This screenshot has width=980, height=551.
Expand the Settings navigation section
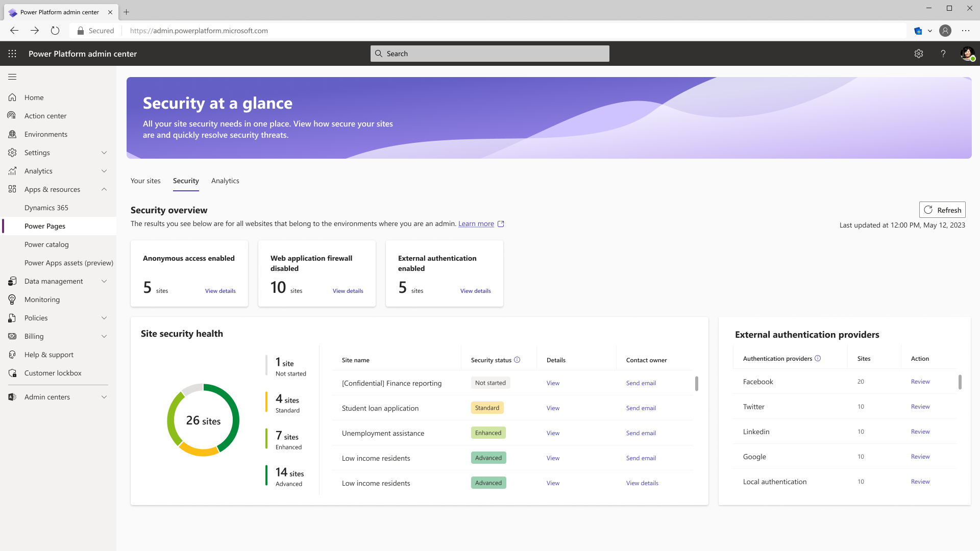click(x=104, y=153)
